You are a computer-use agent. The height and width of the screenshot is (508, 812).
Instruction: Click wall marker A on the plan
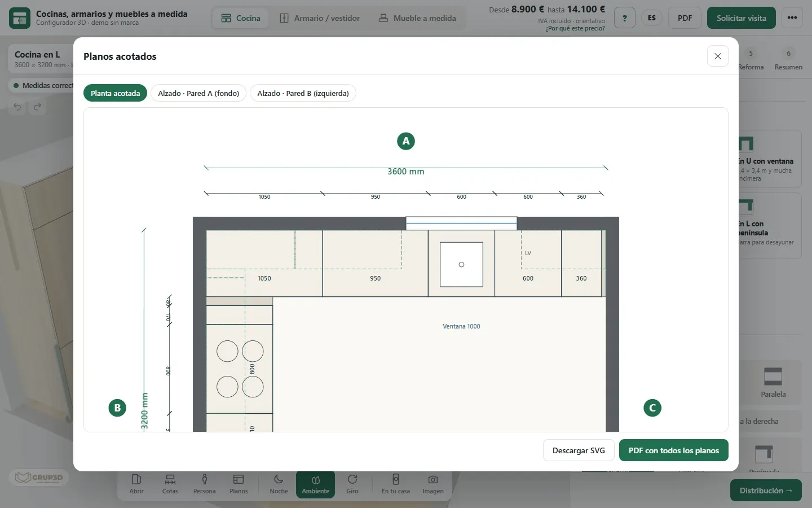pyautogui.click(x=405, y=141)
